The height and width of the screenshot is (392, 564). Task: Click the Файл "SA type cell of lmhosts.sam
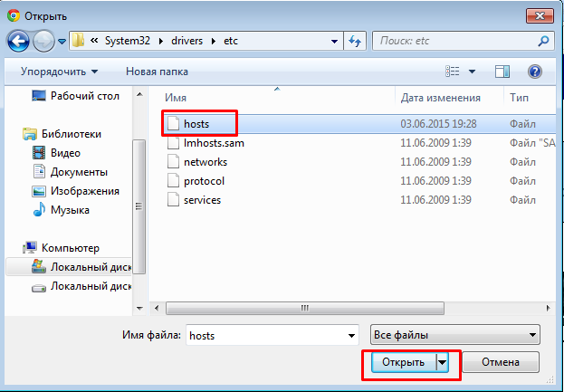[532, 143]
